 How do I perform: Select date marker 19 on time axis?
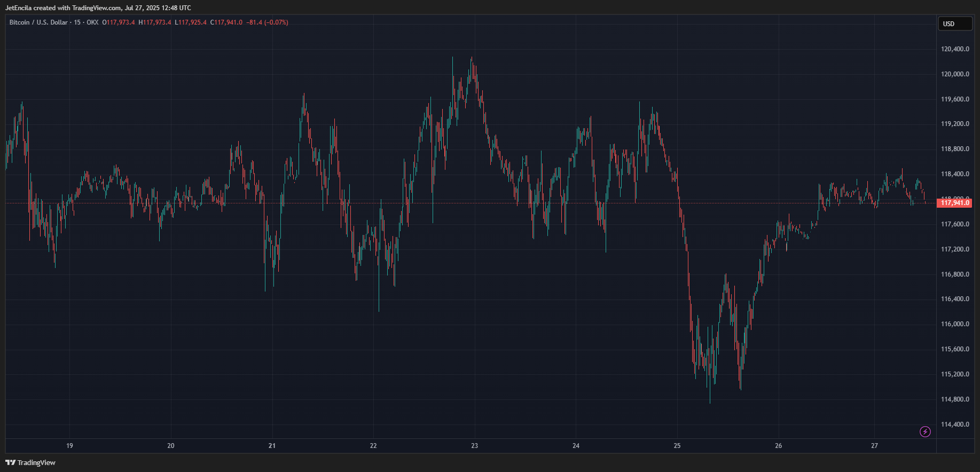pyautogui.click(x=69, y=445)
